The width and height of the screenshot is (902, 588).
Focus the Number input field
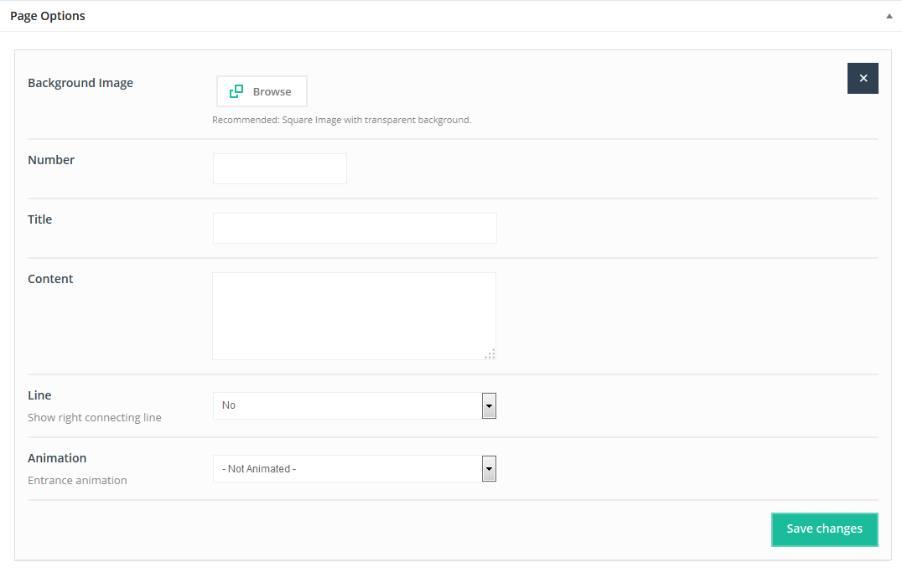(x=279, y=168)
